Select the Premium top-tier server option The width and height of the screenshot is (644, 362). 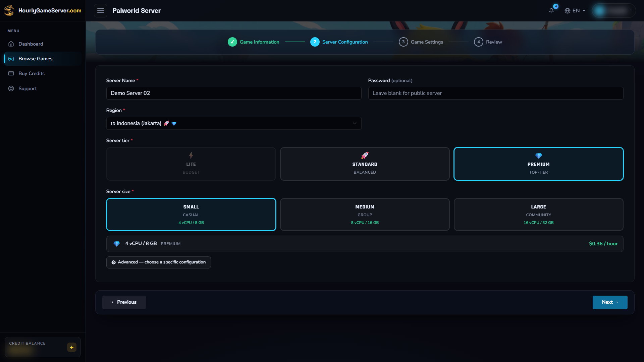(x=538, y=164)
